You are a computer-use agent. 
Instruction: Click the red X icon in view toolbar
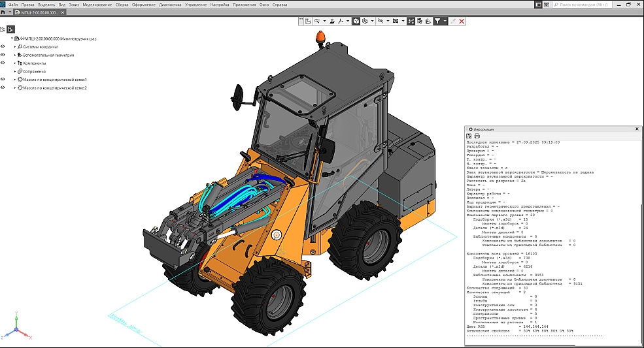(x=462, y=21)
